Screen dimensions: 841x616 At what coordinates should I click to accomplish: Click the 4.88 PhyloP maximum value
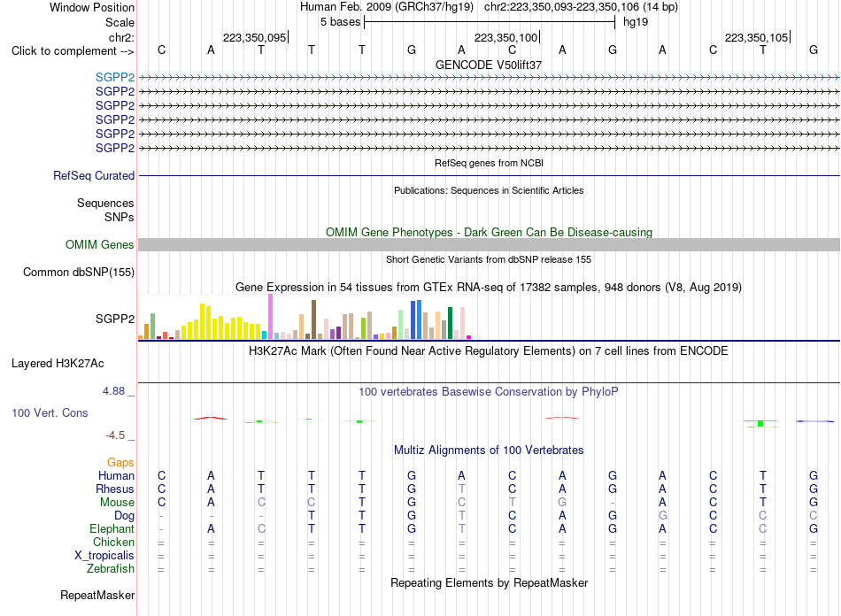113,391
